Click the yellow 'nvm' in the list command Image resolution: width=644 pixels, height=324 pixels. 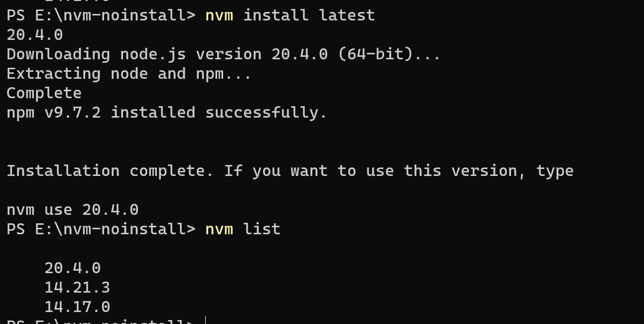tap(219, 230)
